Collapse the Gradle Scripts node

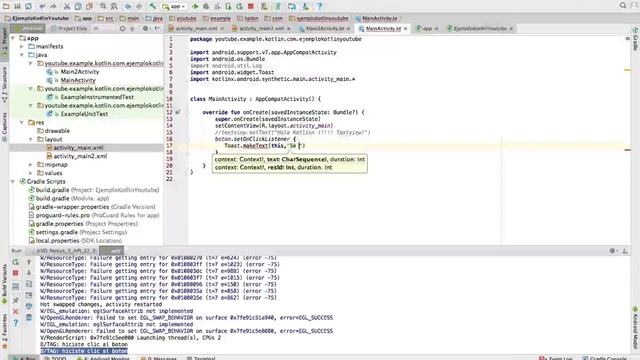click(13, 181)
